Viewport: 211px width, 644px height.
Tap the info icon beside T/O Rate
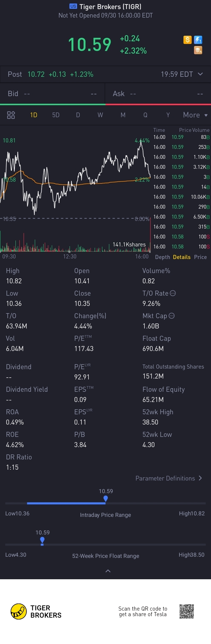(x=173, y=293)
